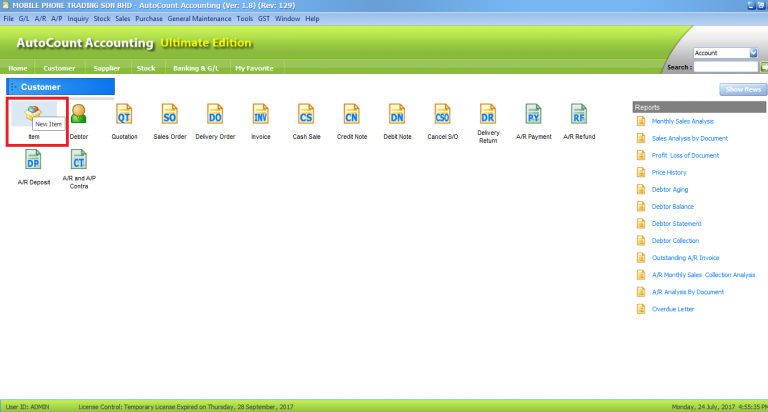This screenshot has height=412, width=768.
Task: Click the Reports panel header
Action: point(699,107)
